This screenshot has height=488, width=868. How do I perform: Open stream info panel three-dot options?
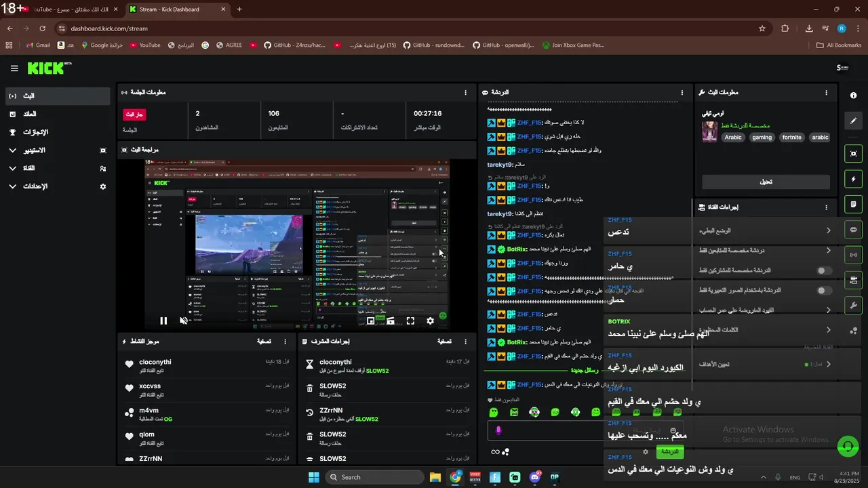(x=826, y=92)
